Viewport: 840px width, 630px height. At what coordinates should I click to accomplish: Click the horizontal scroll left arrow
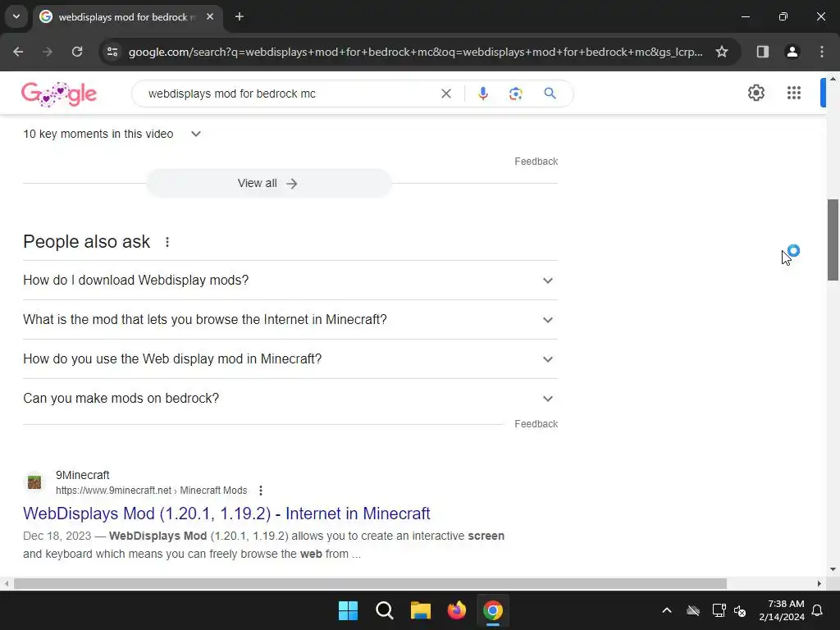click(7, 583)
